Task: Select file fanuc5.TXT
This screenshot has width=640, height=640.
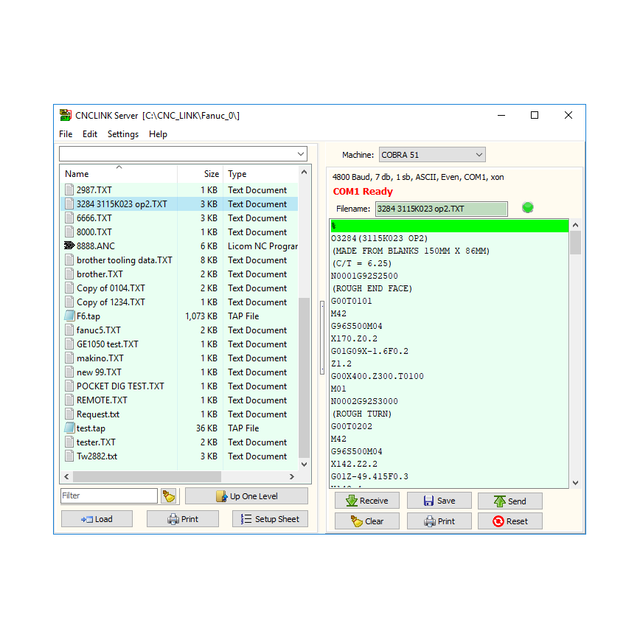Action: click(180, 330)
